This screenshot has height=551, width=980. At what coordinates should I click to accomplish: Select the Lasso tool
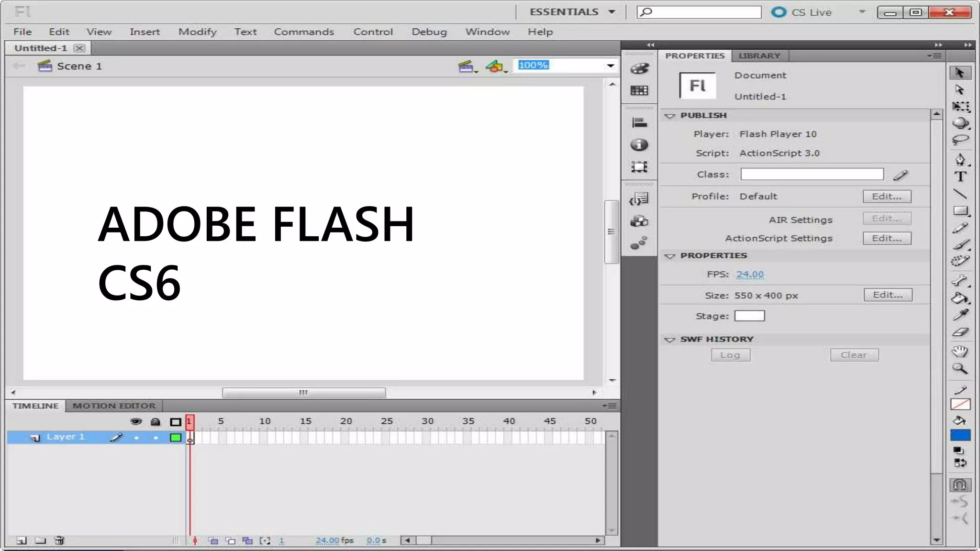(960, 140)
